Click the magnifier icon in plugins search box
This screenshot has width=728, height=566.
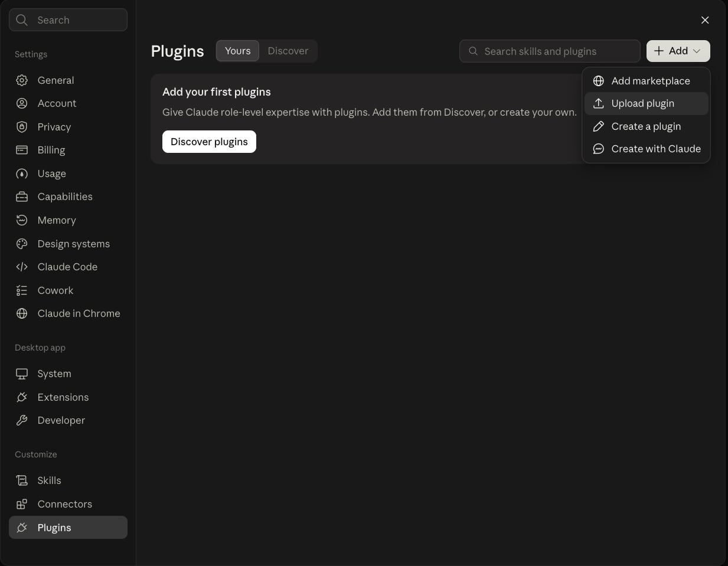[x=473, y=51]
